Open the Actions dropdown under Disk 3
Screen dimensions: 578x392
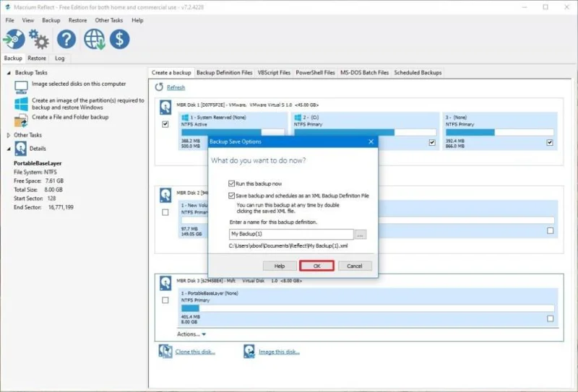pyautogui.click(x=191, y=334)
